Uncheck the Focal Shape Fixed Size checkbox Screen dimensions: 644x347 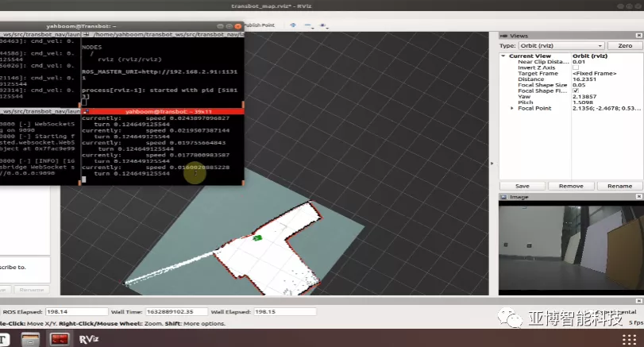click(x=576, y=91)
